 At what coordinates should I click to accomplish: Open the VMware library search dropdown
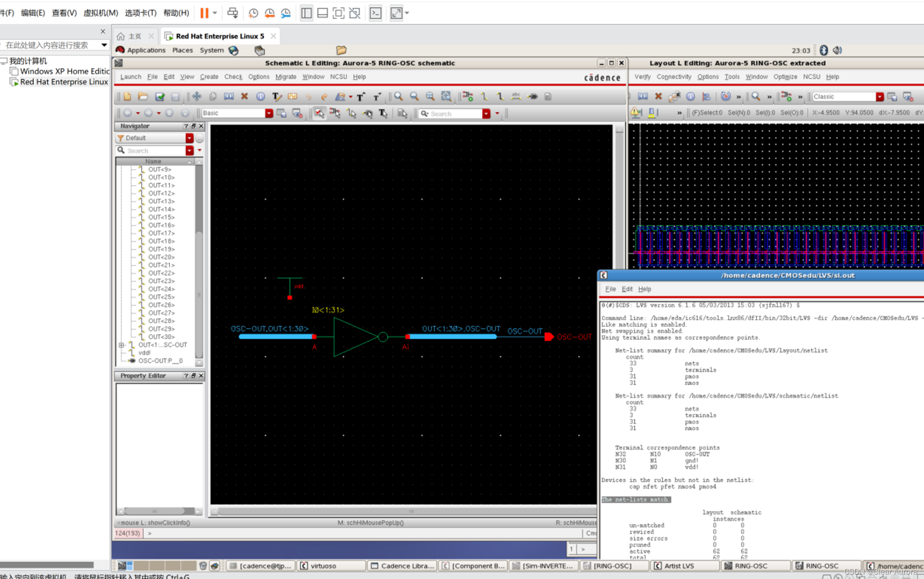point(104,45)
